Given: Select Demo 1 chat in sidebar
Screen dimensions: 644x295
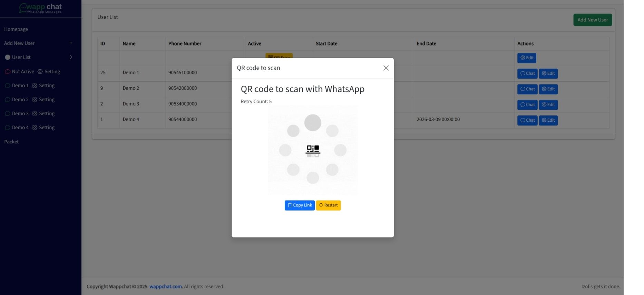Looking at the screenshot, I should point(17,85).
